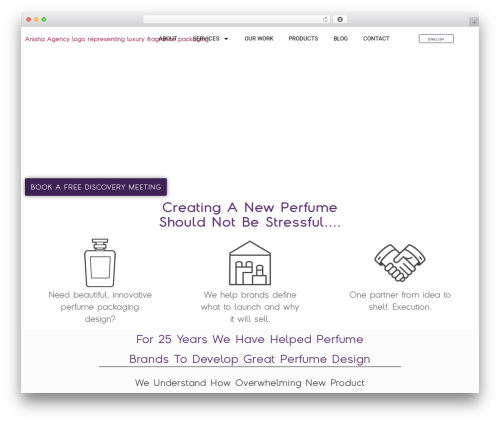Screen dimensions: 500x423
Task: Open the About menu item
Action: (168, 39)
